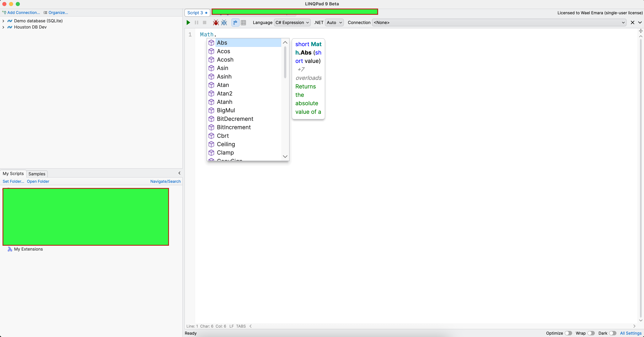The image size is (644, 337).
Task: Turn on Dark mode toggle
Action: [612, 333]
